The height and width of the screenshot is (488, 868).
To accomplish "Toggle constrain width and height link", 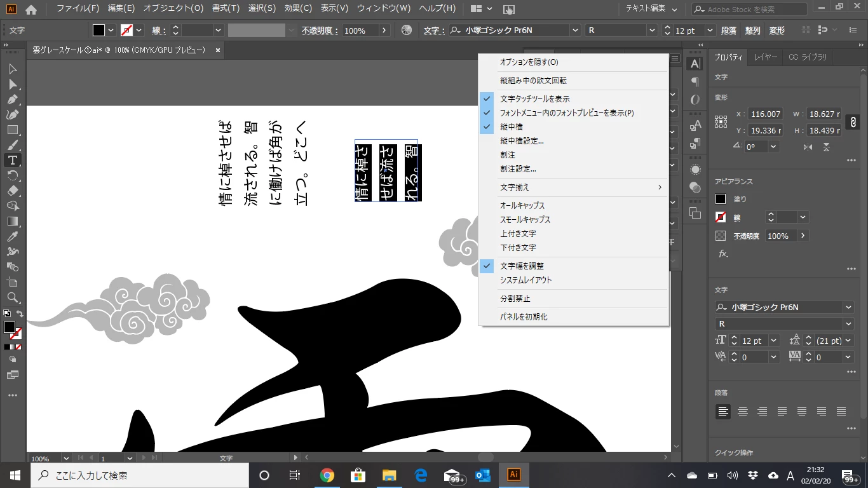I will (x=853, y=122).
